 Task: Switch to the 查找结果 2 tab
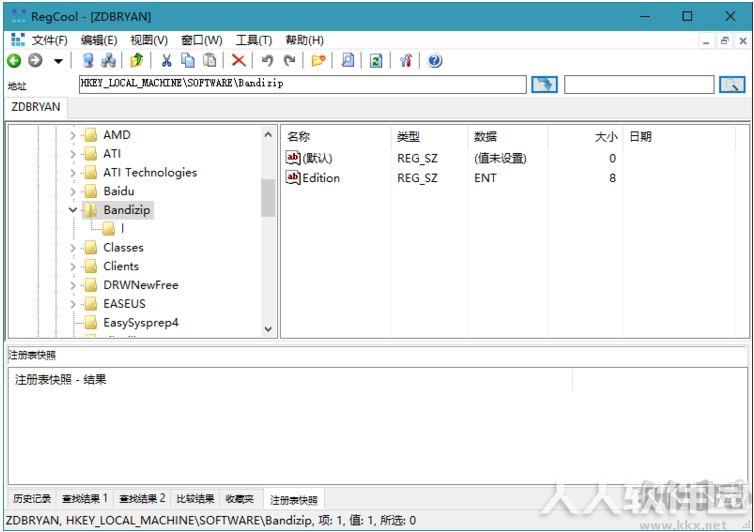point(142,499)
